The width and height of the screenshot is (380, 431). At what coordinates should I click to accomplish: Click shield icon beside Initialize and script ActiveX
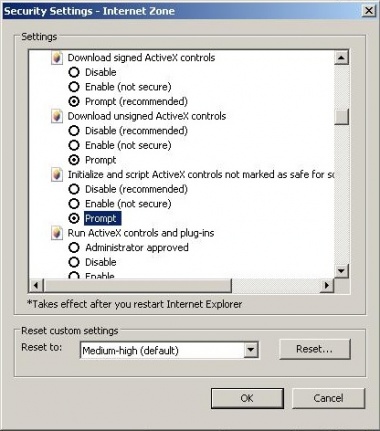coord(57,175)
